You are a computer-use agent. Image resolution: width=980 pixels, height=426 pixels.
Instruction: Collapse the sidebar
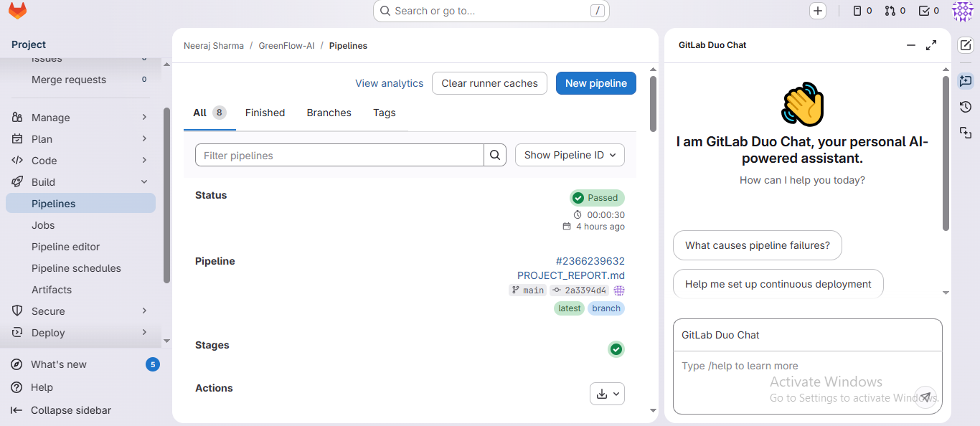coord(62,410)
